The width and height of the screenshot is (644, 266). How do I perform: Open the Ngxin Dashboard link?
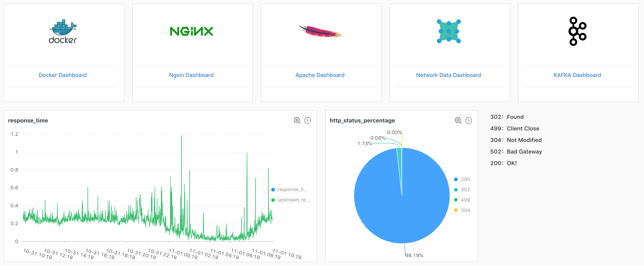point(191,75)
